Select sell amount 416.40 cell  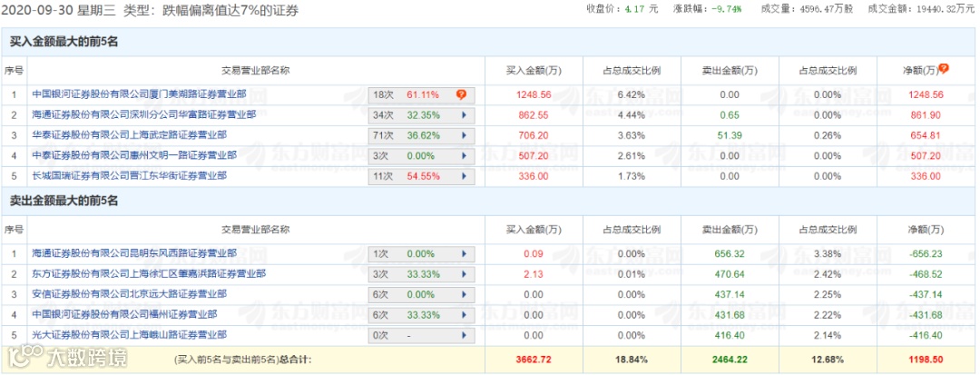coord(730,335)
